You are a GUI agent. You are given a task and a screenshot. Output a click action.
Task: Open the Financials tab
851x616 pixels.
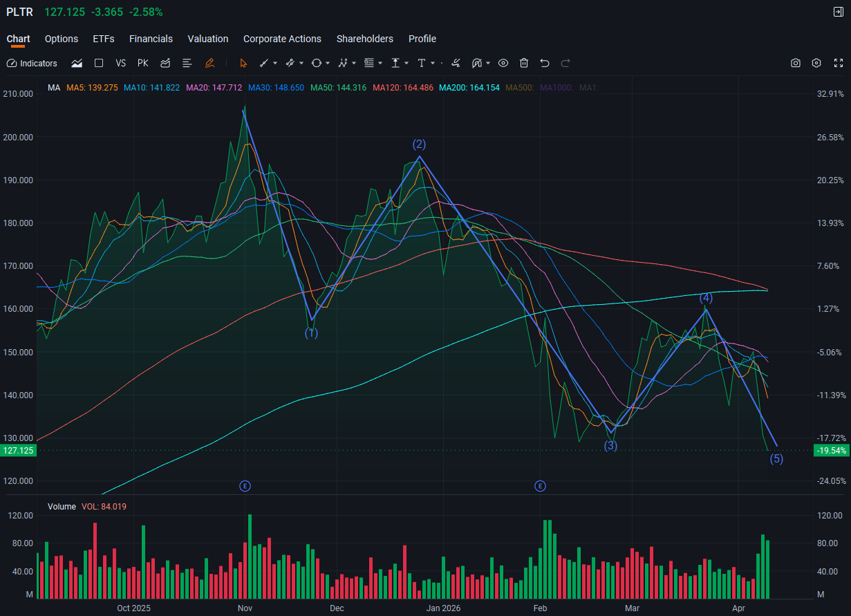point(151,39)
